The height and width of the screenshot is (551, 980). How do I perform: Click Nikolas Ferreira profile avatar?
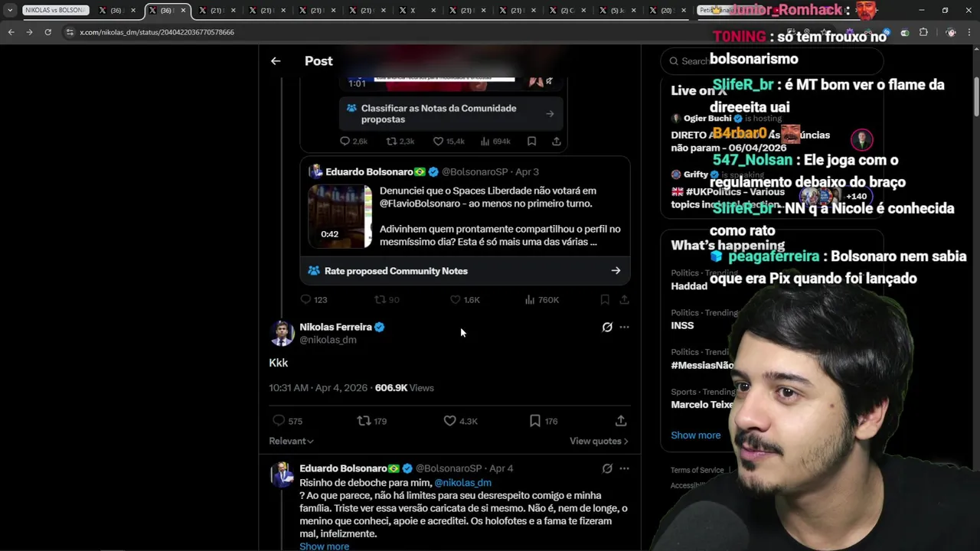coord(282,333)
